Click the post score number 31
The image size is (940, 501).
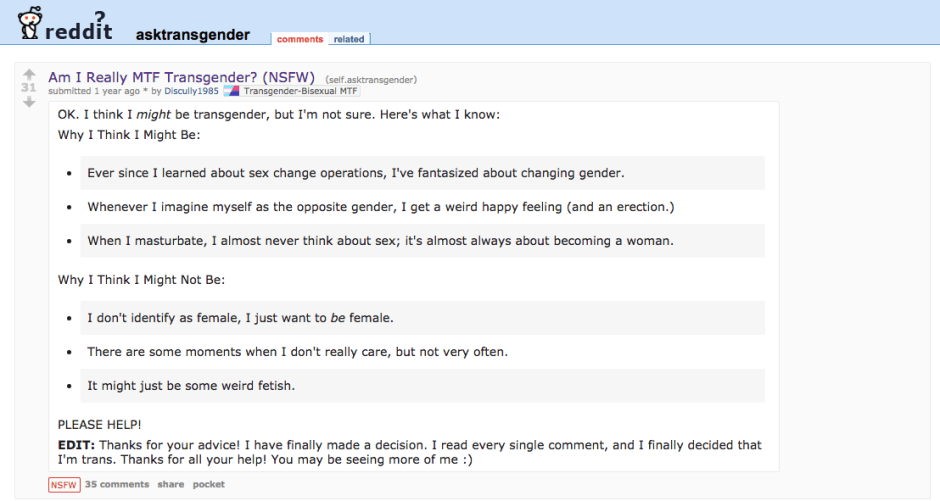29,88
